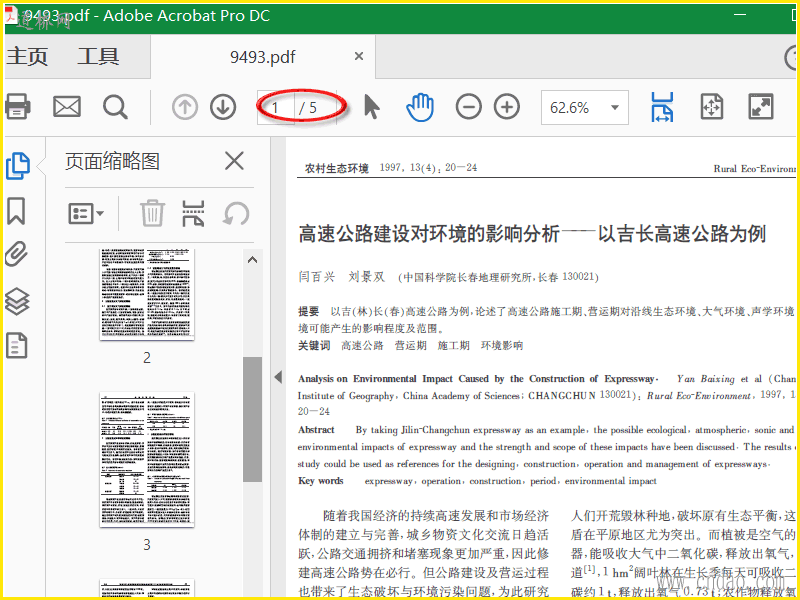Image resolution: width=800 pixels, height=600 pixels.
Task: Click the current page number field
Action: pyautogui.click(x=276, y=108)
